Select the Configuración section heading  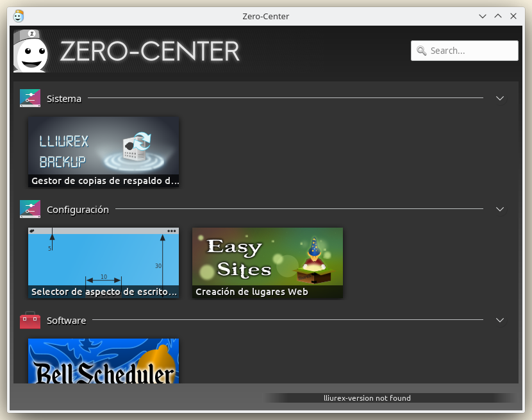78,210
